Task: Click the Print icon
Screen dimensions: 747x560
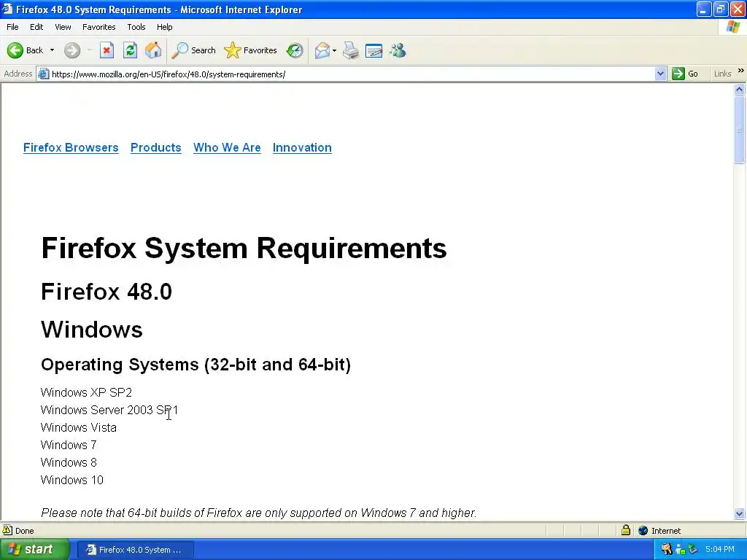Action: pyautogui.click(x=351, y=50)
